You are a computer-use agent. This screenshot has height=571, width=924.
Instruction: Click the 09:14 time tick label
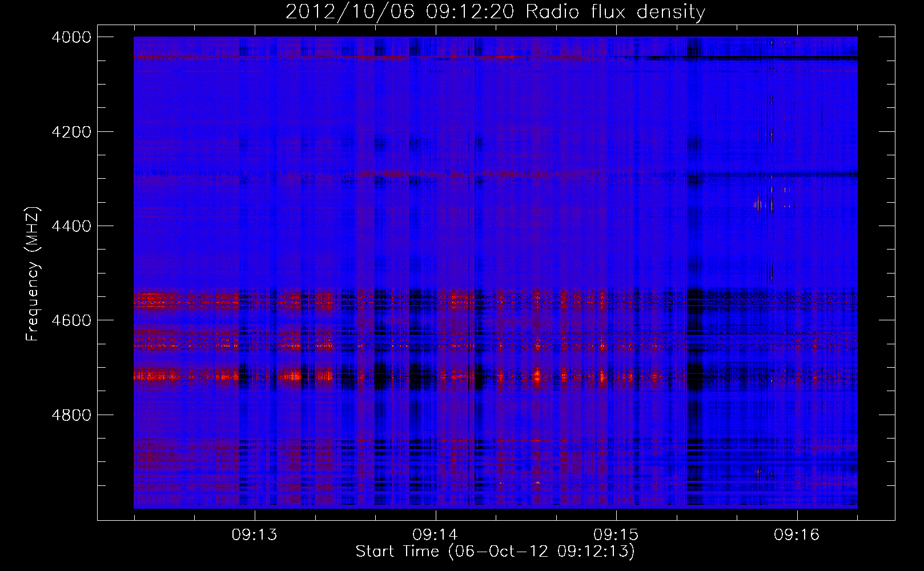435,535
